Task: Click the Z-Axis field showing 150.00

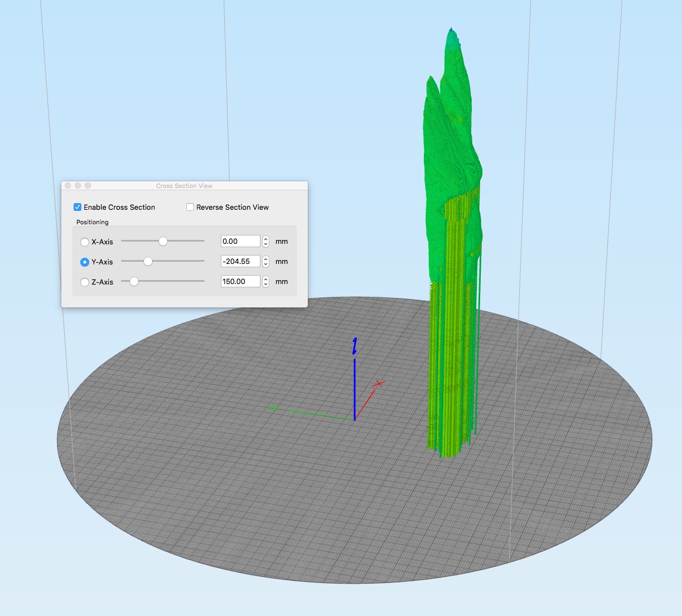Action: point(240,282)
